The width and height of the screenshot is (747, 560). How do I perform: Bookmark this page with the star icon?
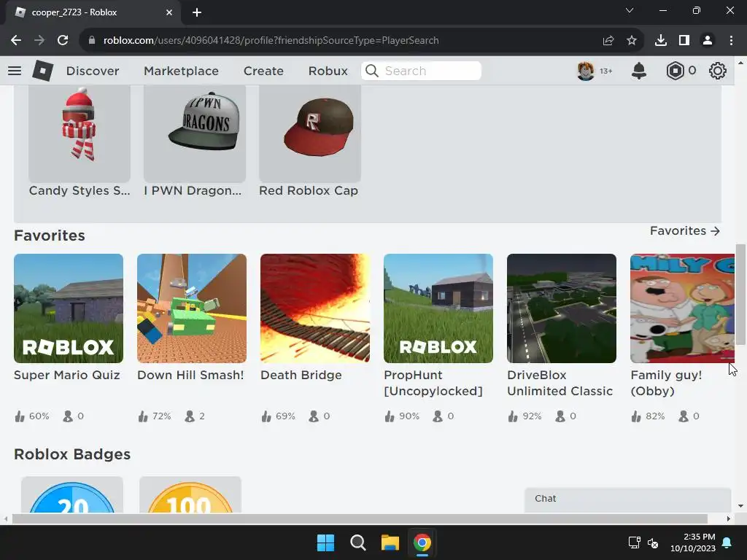(x=632, y=41)
